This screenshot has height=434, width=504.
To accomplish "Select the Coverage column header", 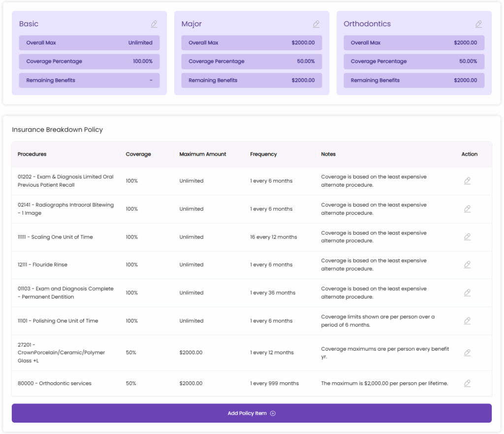I will (x=138, y=154).
